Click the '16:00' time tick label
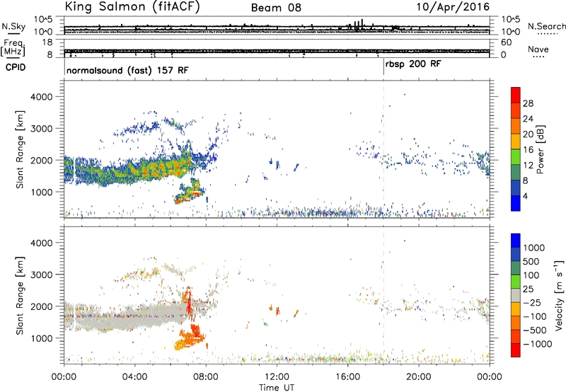566x392 pixels. tap(347, 377)
